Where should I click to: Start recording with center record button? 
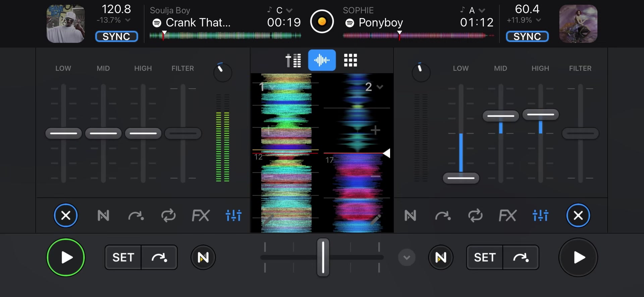(x=322, y=22)
